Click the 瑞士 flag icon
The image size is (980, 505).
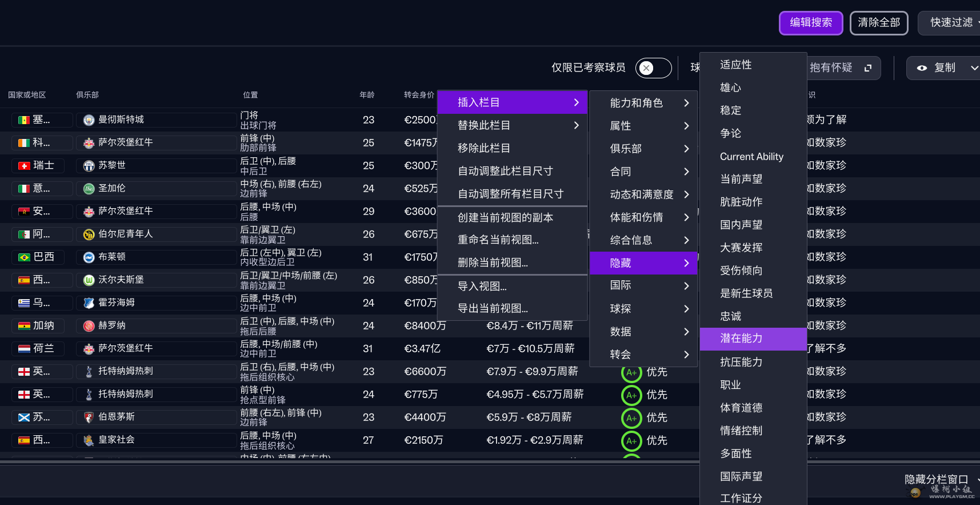coord(24,166)
